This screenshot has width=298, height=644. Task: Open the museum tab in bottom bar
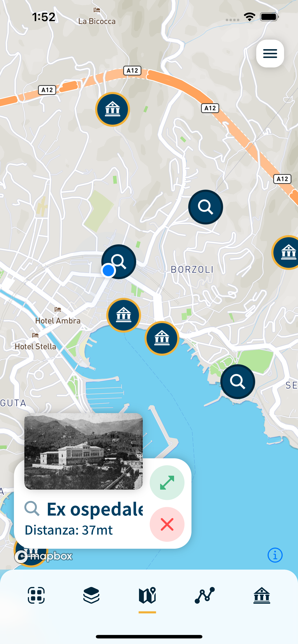pyautogui.click(x=262, y=596)
